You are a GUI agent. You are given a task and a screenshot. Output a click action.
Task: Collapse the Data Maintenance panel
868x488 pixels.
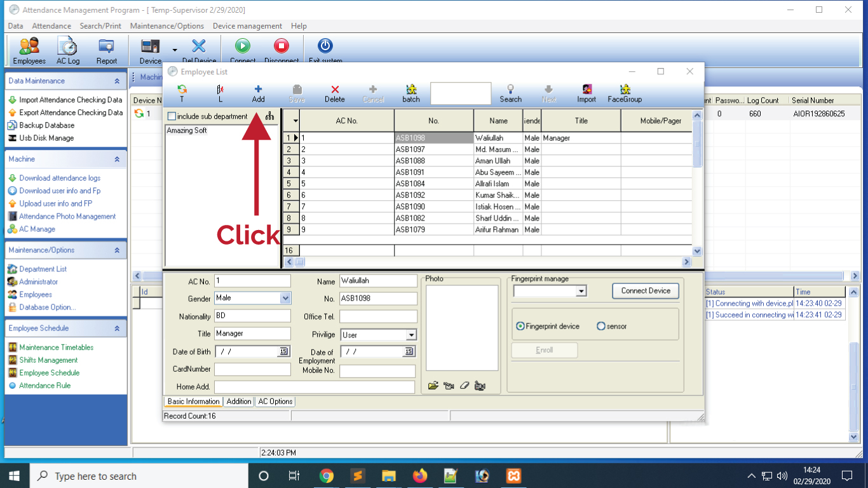coord(117,81)
